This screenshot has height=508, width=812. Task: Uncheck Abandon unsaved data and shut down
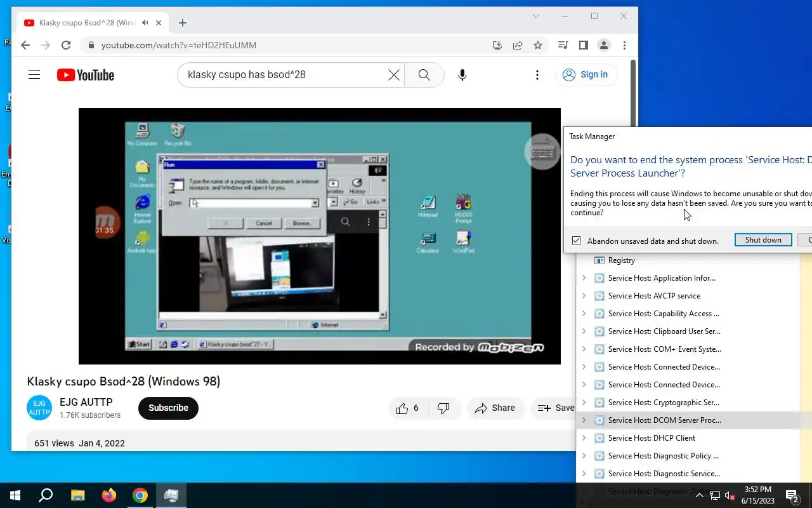(576, 241)
